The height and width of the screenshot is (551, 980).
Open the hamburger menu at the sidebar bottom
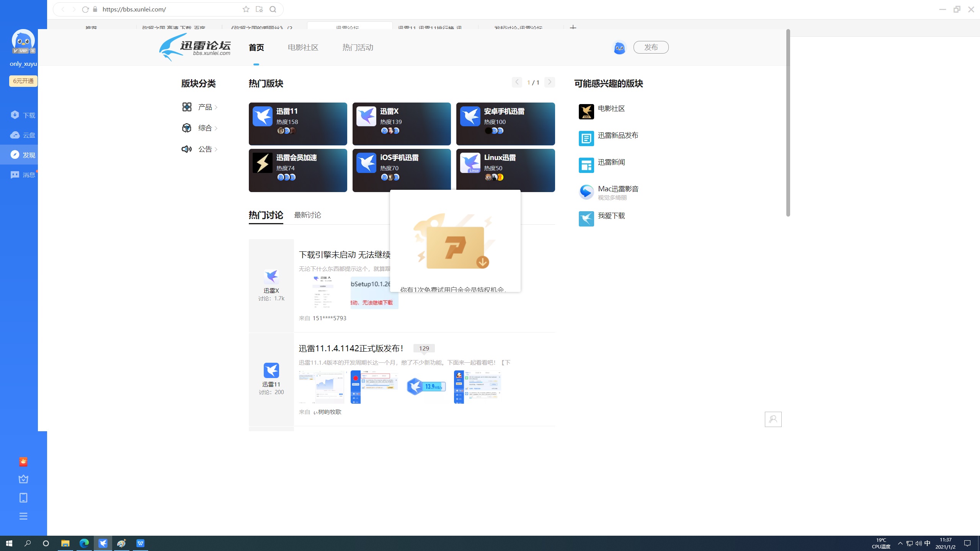(x=23, y=516)
